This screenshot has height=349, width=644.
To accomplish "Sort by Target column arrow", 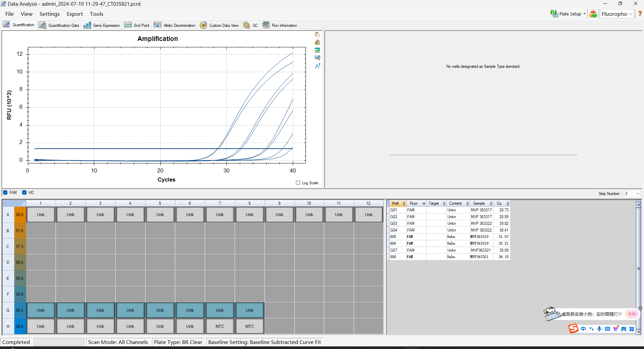I will tap(444, 203).
